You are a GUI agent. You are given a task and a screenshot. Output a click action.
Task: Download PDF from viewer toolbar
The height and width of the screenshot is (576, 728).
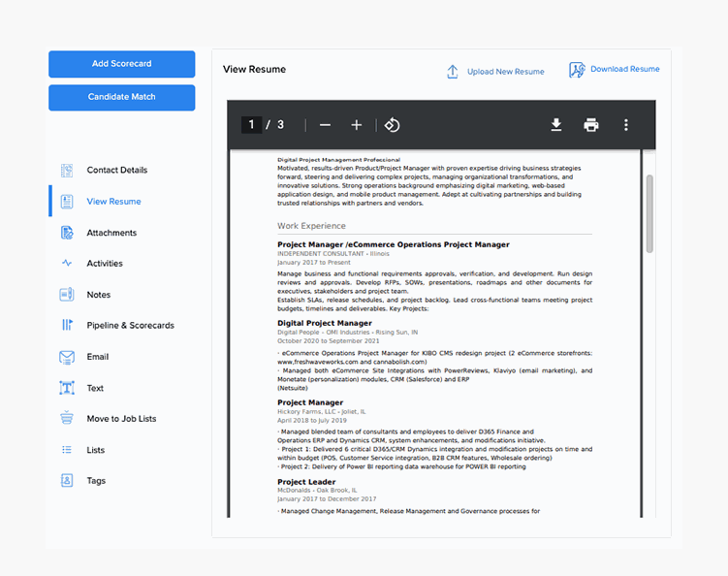coord(556,124)
